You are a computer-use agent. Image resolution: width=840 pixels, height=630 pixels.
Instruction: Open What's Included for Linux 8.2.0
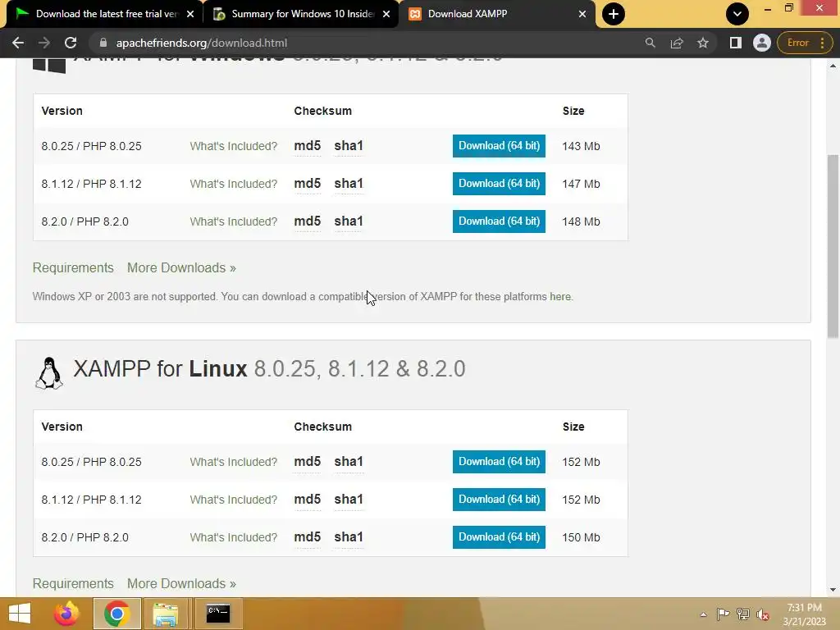(x=234, y=537)
